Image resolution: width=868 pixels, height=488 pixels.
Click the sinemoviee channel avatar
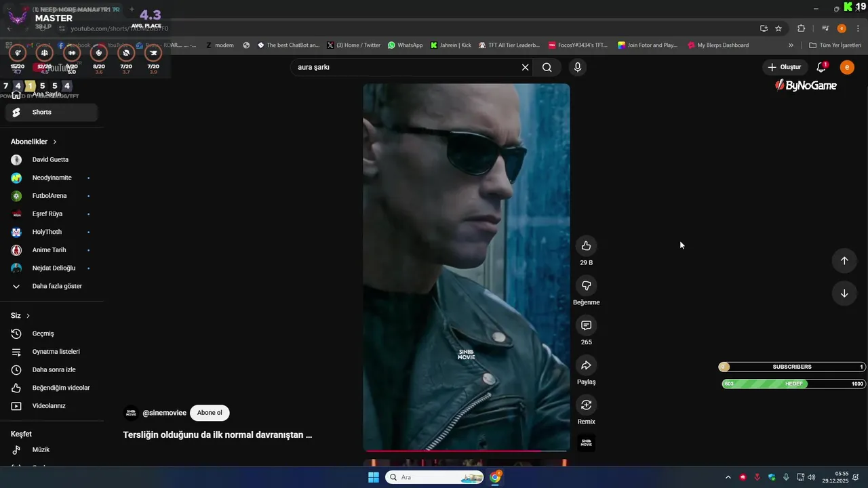click(x=131, y=413)
